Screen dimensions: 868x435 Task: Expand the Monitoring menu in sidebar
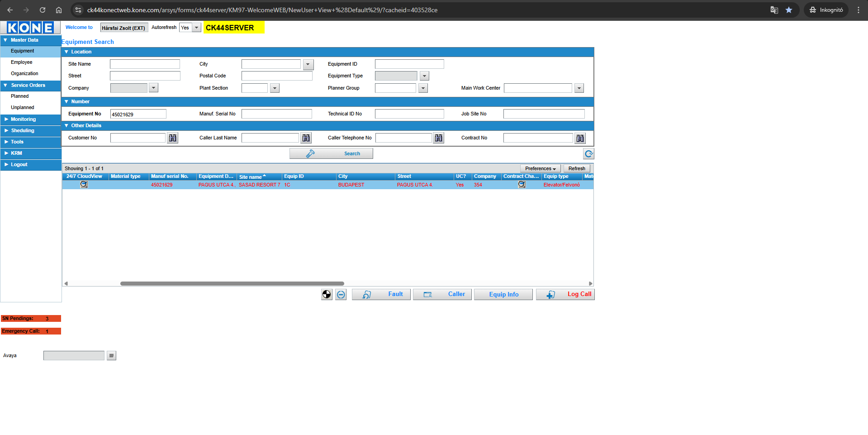coord(23,120)
